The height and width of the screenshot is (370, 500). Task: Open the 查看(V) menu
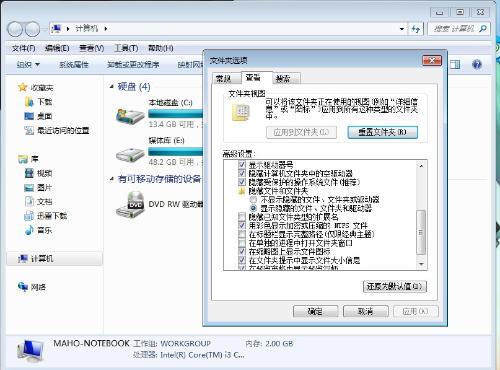tap(92, 48)
